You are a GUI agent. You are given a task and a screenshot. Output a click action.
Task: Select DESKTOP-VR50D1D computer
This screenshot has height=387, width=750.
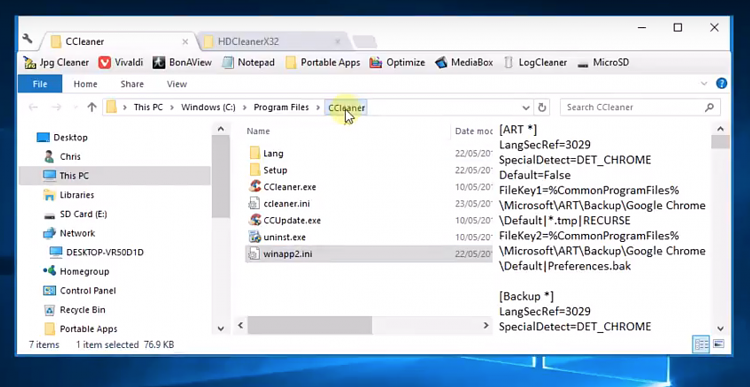pyautogui.click(x=97, y=253)
